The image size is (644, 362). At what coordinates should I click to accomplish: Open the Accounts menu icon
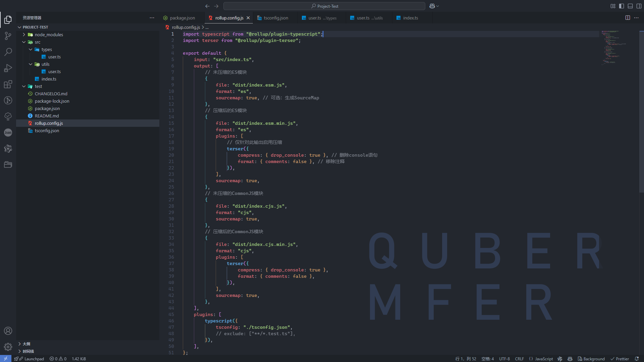tap(8, 331)
